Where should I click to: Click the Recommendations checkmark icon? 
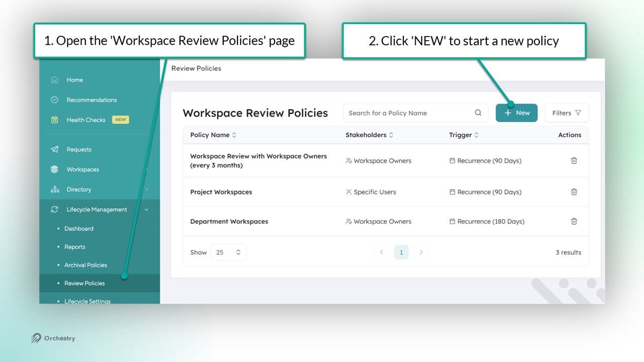pos(55,100)
